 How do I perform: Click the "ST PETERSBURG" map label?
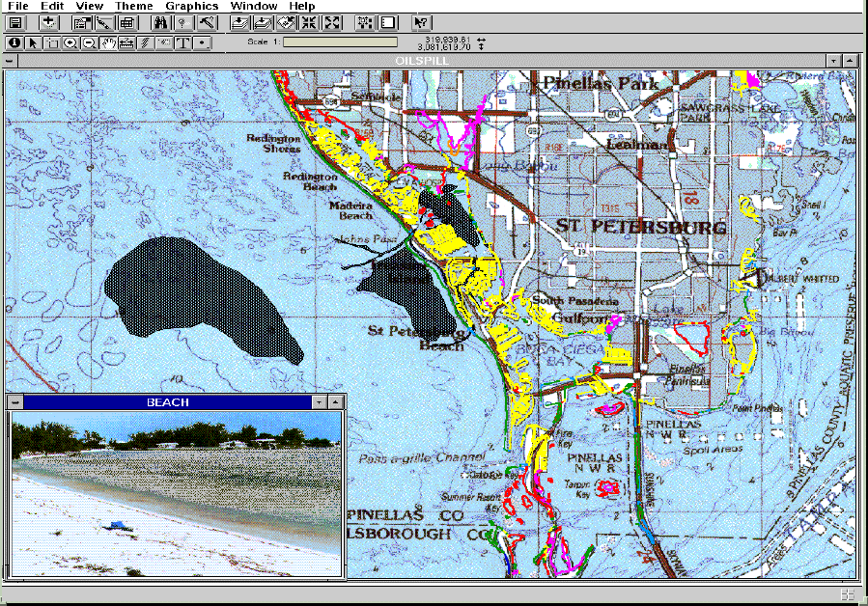click(x=641, y=227)
